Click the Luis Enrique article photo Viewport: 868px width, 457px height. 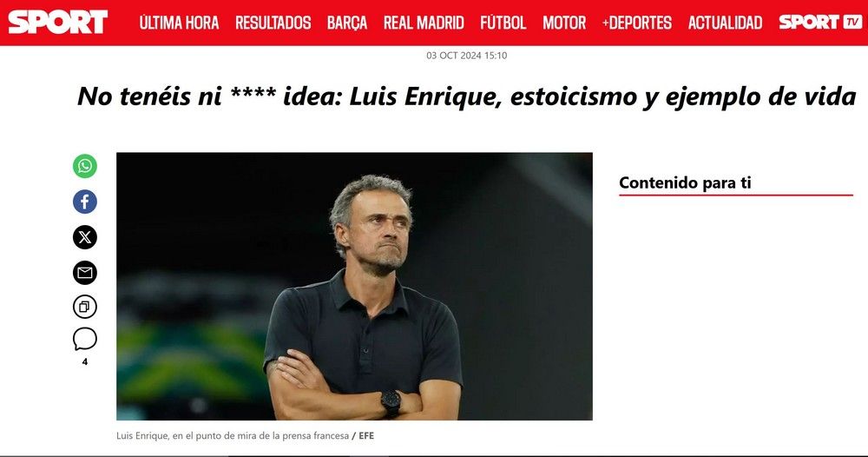pyautogui.click(x=354, y=287)
